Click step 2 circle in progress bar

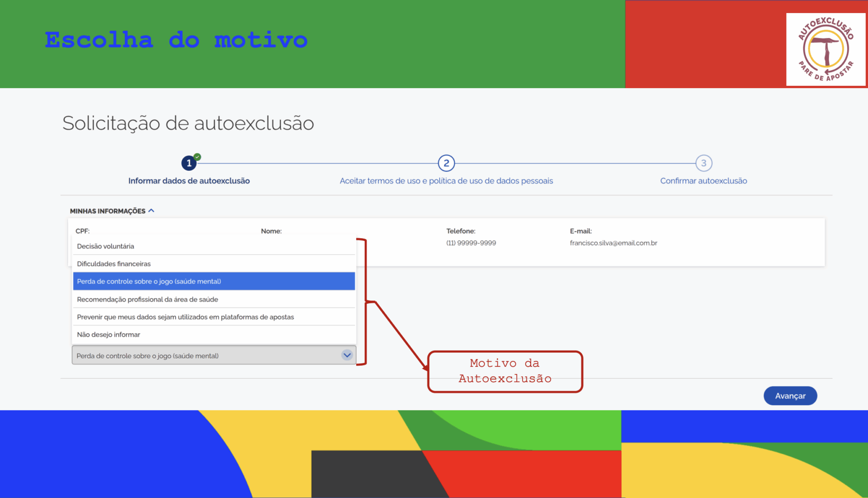(446, 163)
